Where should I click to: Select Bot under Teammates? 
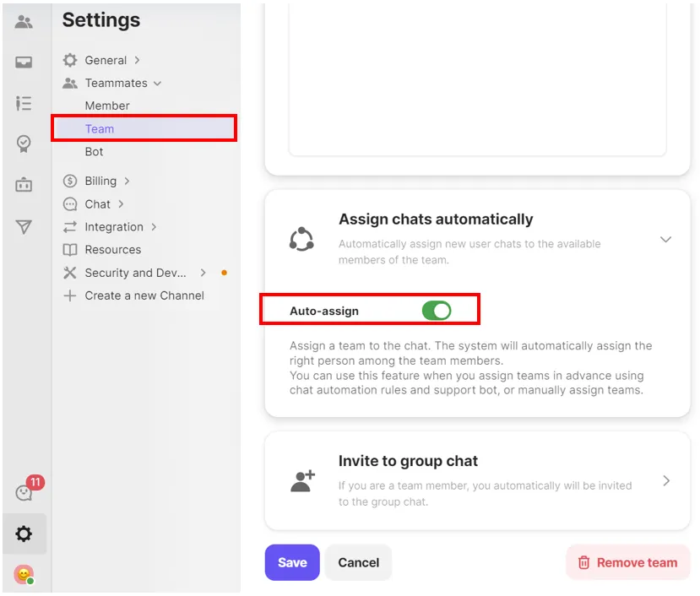(94, 152)
